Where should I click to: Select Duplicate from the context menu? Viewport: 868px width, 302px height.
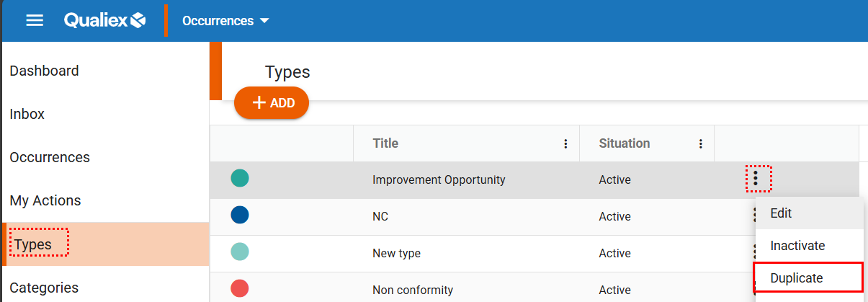797,278
